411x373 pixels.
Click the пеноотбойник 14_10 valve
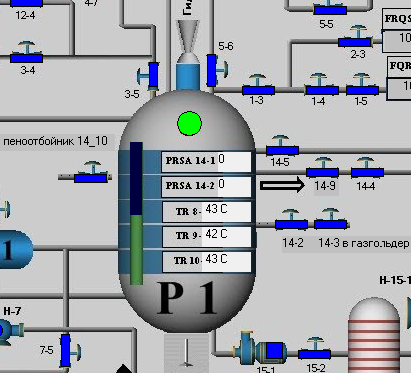click(91, 172)
